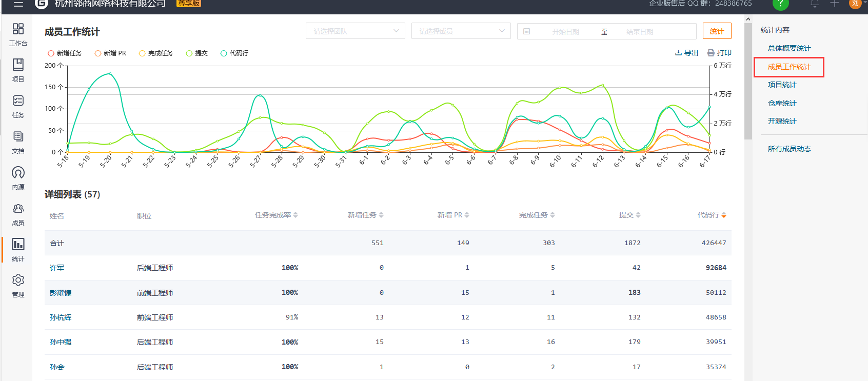Click the 6-12 x-axis date label

pyautogui.click(x=598, y=161)
